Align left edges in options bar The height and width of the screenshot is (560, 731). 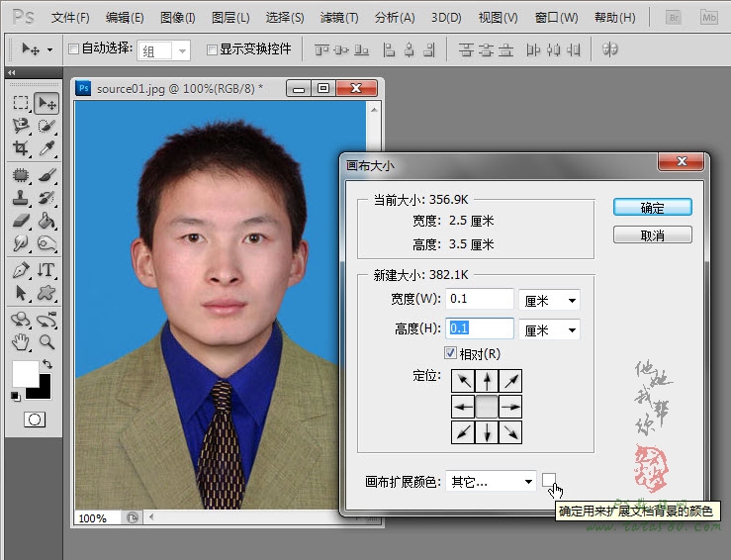[389, 49]
